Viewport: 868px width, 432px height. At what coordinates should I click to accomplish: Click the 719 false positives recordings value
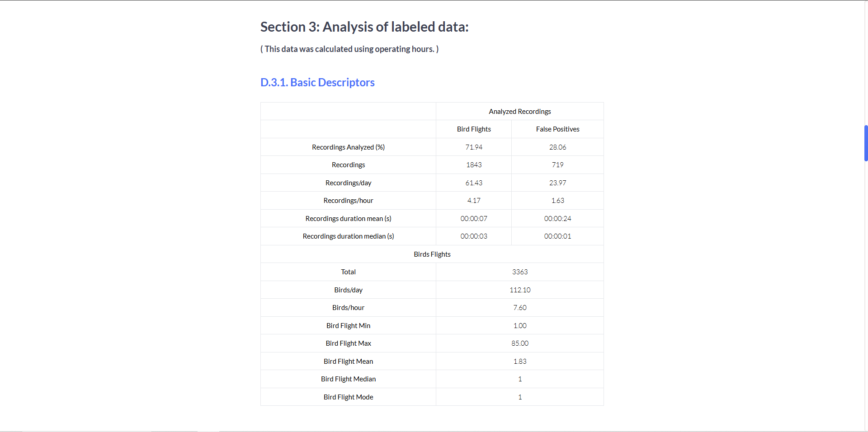click(x=557, y=165)
